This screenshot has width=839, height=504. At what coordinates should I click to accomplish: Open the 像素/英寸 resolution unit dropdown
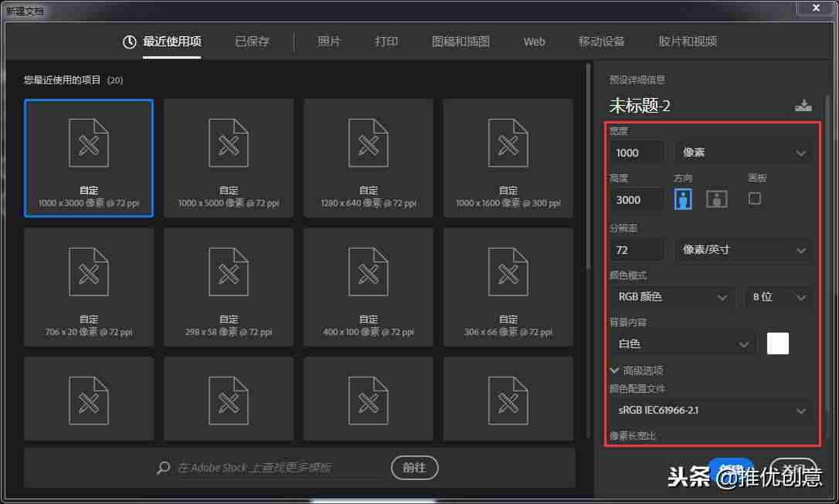(744, 250)
